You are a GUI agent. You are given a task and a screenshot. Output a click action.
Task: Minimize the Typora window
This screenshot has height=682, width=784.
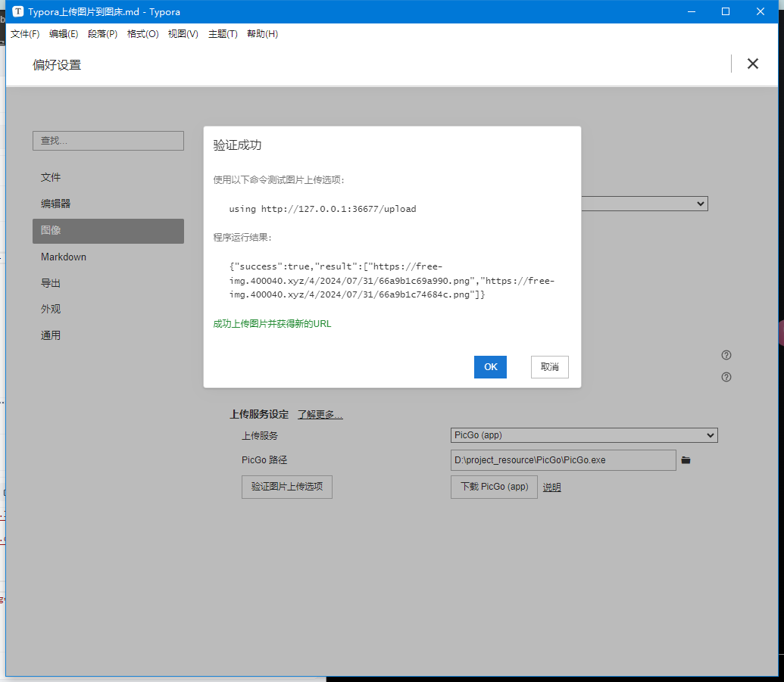pyautogui.click(x=692, y=11)
